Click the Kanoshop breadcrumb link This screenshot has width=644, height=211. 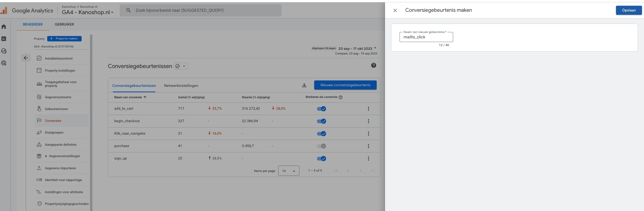click(x=69, y=6)
